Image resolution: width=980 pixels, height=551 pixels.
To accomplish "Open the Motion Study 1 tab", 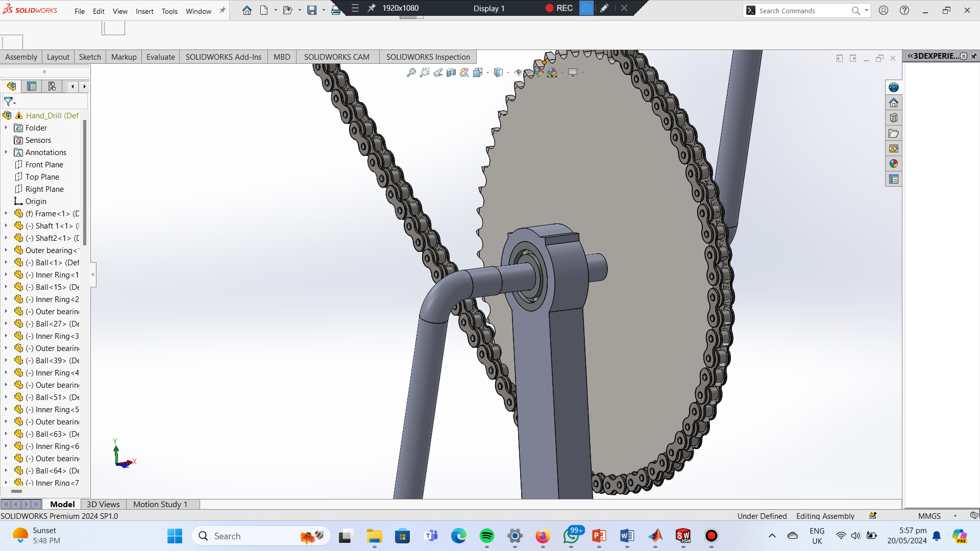I will point(160,504).
